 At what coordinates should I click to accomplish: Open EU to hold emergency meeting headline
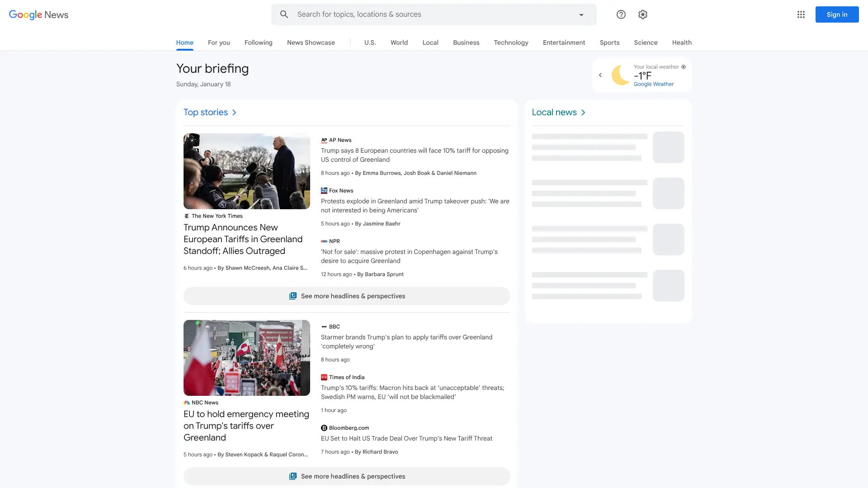point(246,426)
